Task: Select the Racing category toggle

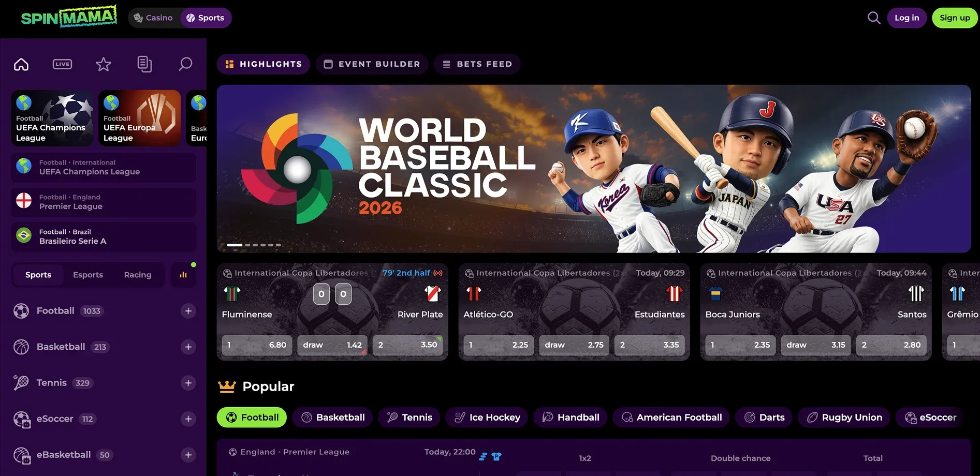Action: (x=138, y=275)
